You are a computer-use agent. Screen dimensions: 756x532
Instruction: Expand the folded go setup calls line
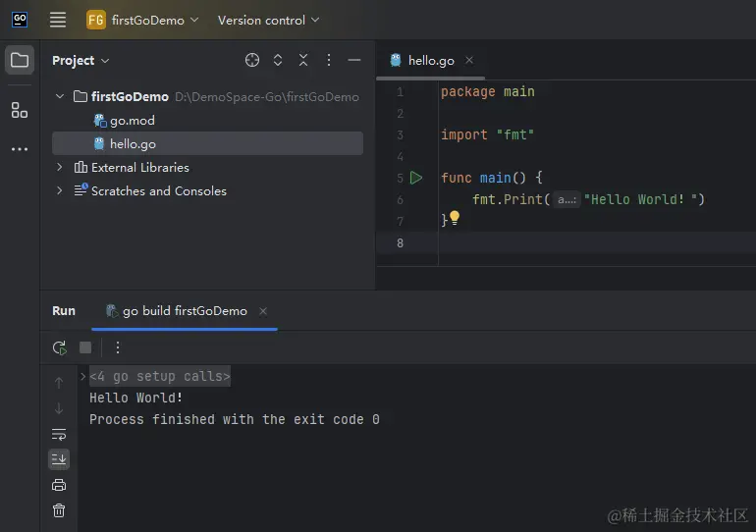[x=83, y=376]
